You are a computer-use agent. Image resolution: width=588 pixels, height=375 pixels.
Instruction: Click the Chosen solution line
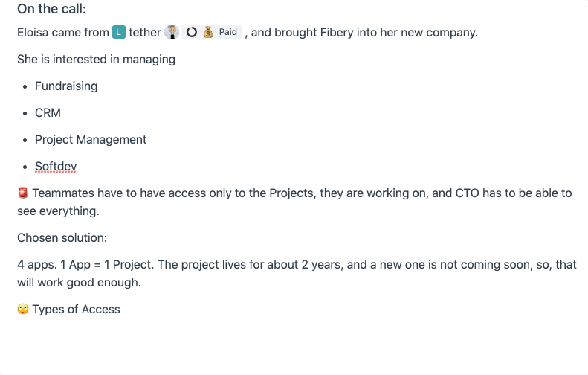point(62,238)
